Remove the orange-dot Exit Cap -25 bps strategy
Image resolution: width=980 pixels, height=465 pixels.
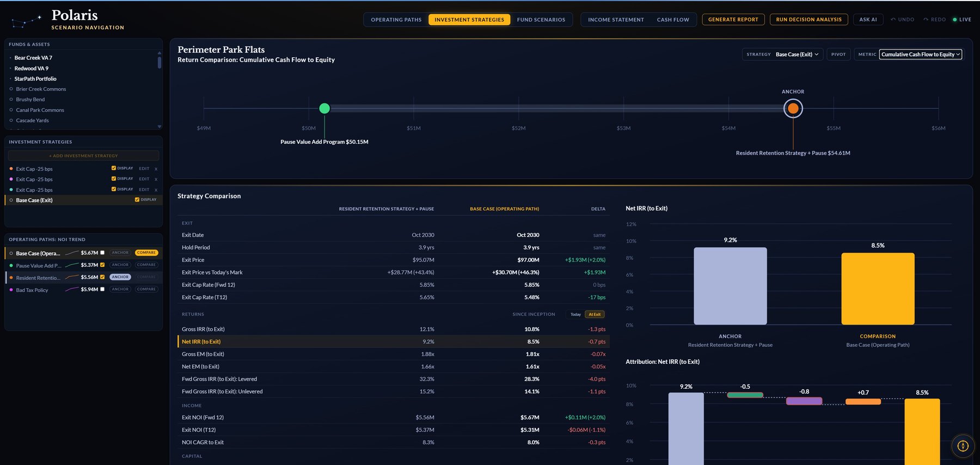click(x=156, y=169)
